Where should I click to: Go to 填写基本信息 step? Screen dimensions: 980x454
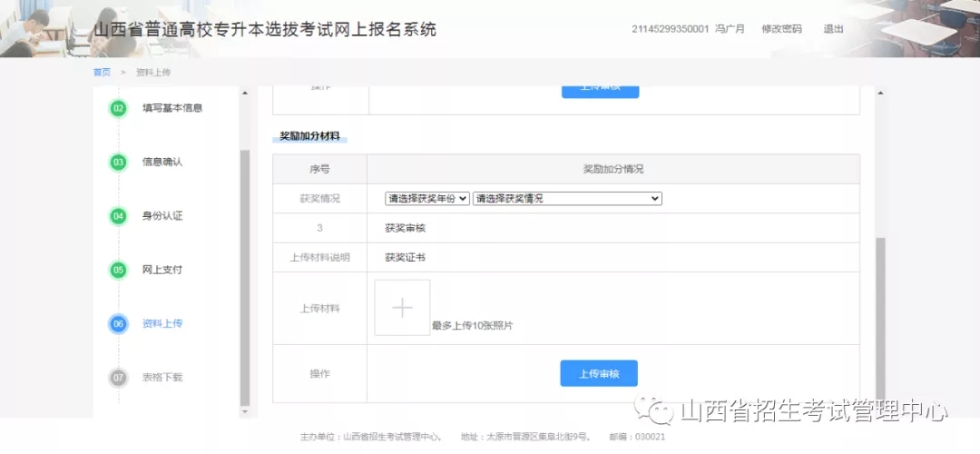(172, 108)
